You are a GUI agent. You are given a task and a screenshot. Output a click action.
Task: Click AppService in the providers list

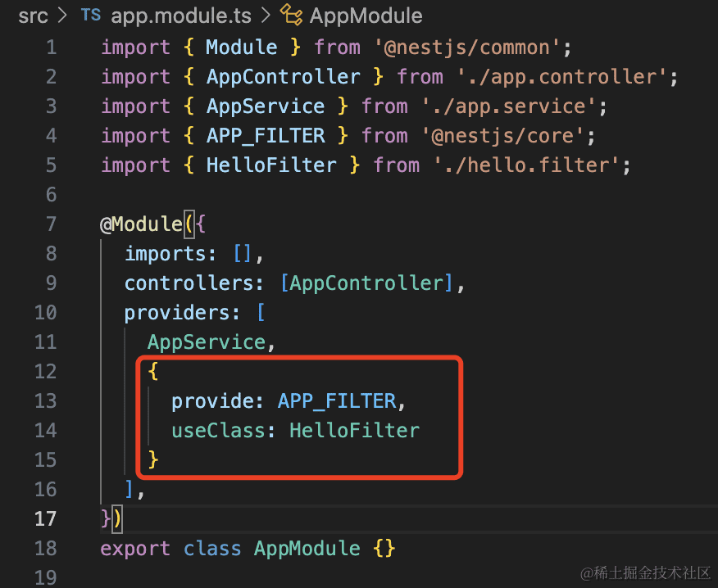pyautogui.click(x=206, y=342)
